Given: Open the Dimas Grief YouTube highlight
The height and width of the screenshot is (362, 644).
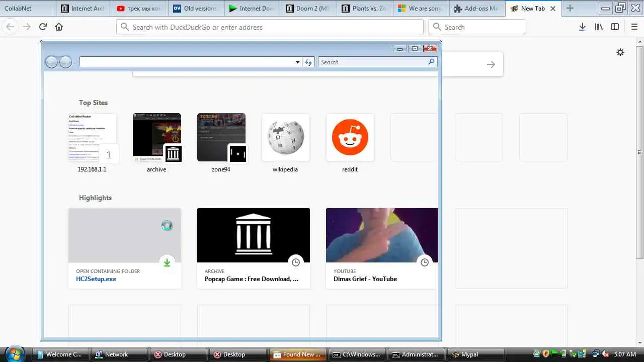Looking at the screenshot, I should coord(382,248).
